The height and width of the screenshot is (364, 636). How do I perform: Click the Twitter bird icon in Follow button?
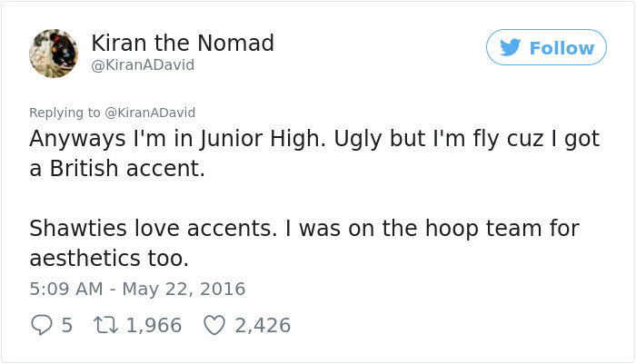[x=511, y=47]
